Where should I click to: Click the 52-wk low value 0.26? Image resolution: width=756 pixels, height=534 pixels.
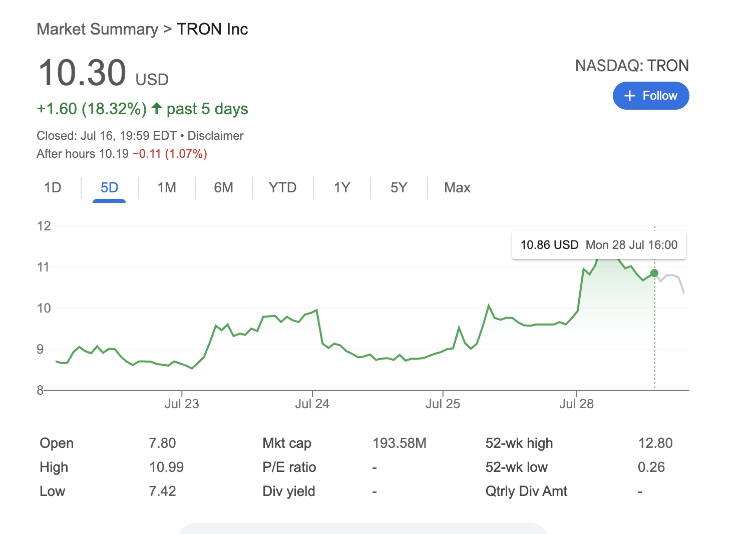point(651,467)
